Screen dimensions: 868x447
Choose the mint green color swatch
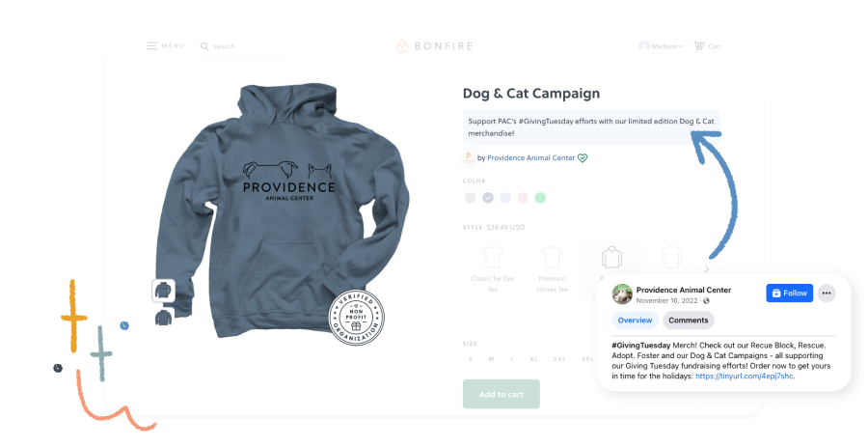[x=540, y=198]
